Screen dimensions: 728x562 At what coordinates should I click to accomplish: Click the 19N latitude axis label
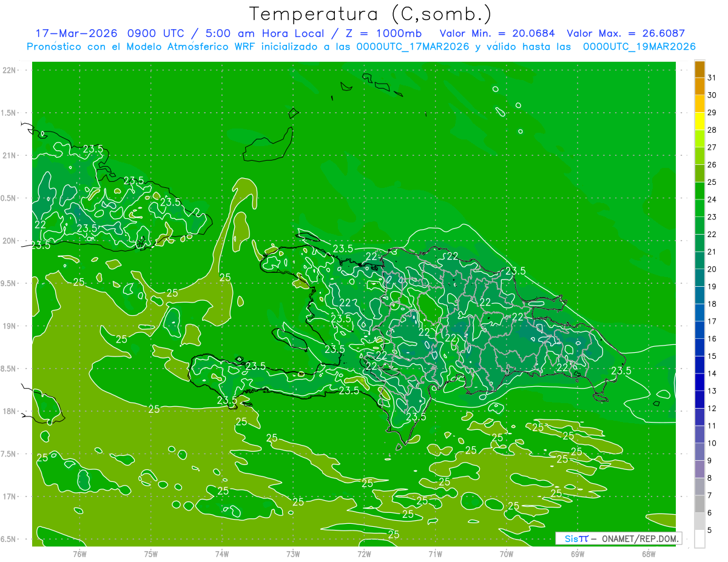tap(9, 326)
